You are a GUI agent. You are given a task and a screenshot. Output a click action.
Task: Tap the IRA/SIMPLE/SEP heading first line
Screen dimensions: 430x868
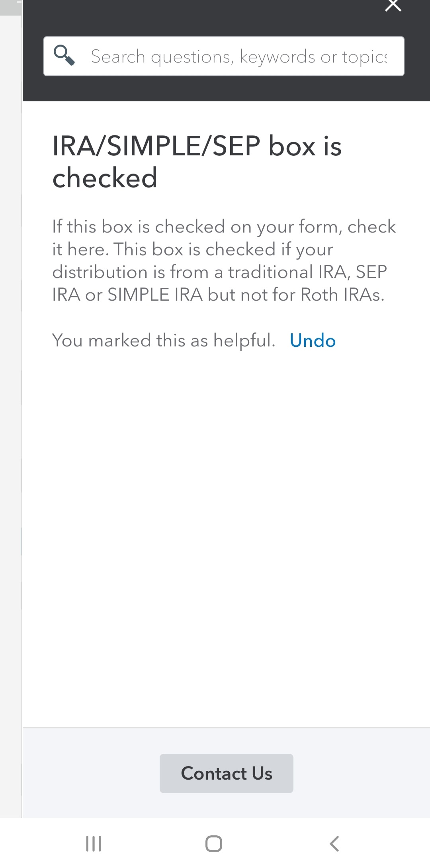(x=197, y=146)
